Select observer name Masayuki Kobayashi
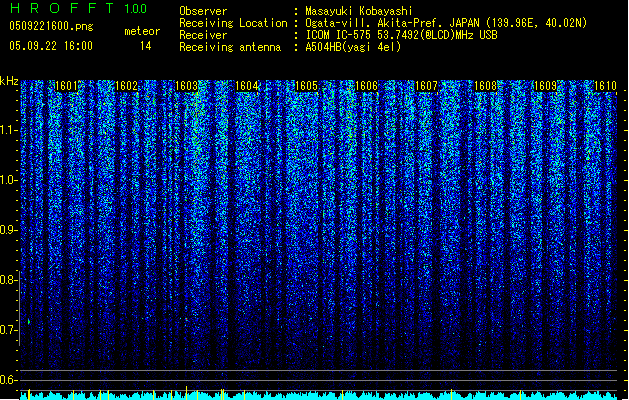 (x=359, y=11)
